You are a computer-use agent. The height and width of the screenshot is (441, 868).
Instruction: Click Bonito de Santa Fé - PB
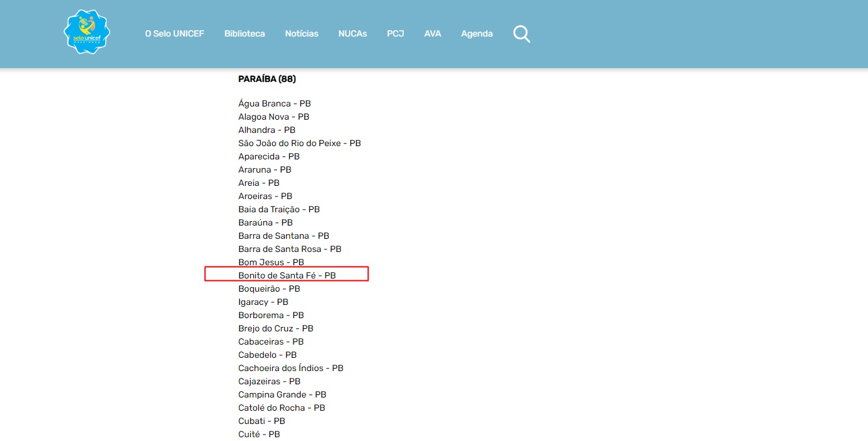(287, 276)
